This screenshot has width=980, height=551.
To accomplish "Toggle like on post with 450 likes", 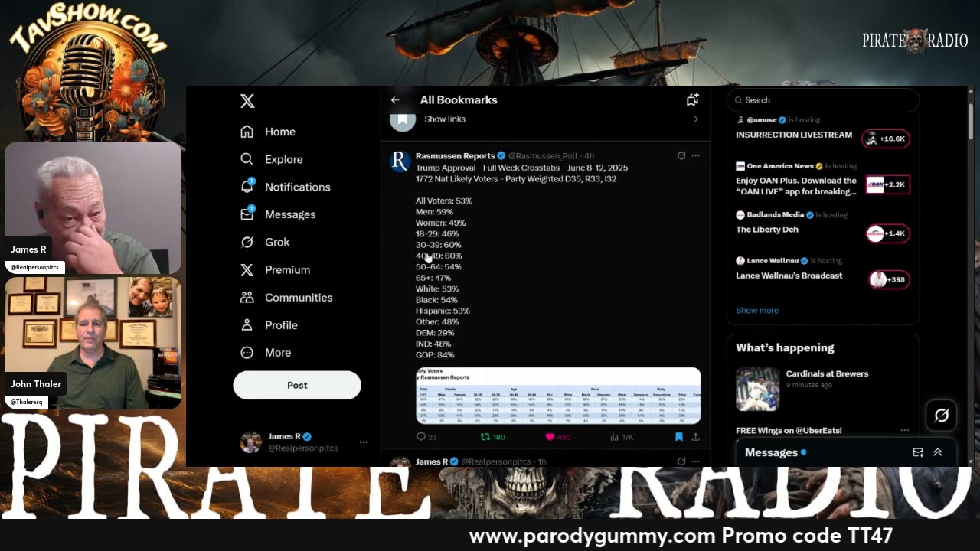I will (557, 437).
